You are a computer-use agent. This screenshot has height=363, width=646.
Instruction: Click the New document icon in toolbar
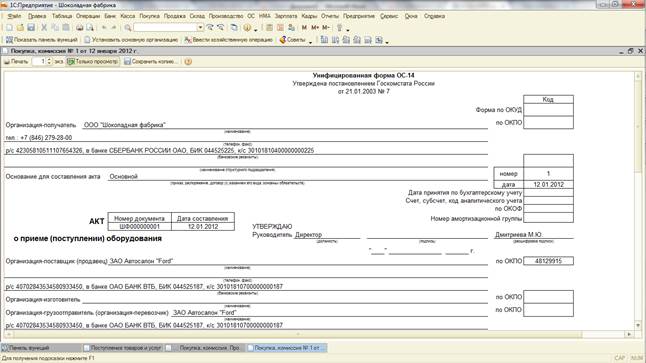click(x=9, y=28)
